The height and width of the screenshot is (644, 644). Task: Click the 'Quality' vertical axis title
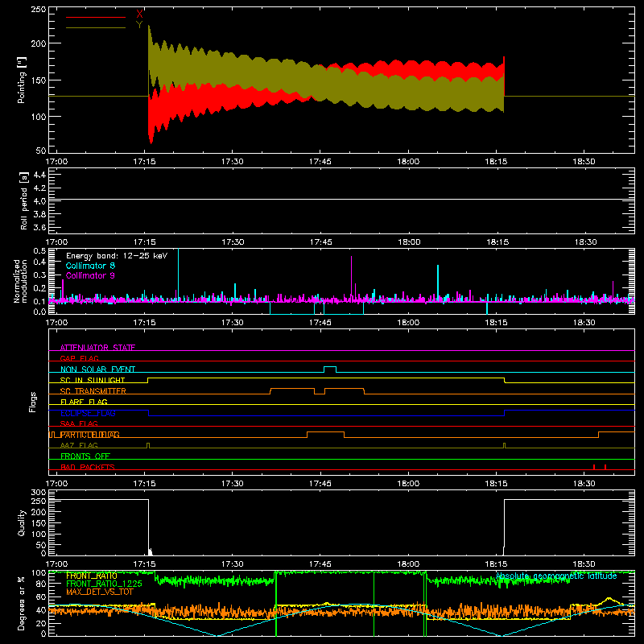point(22,522)
